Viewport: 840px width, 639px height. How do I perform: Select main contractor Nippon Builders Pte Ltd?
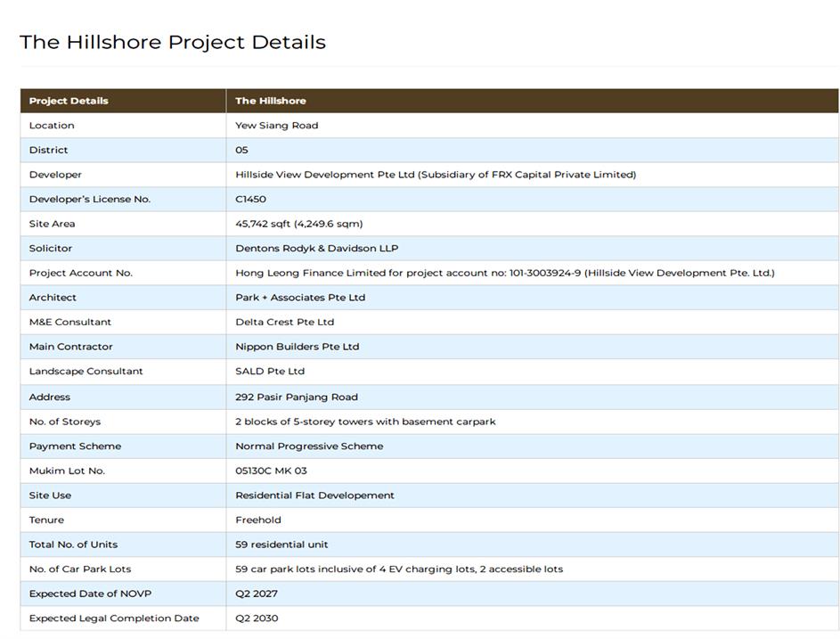pos(297,347)
